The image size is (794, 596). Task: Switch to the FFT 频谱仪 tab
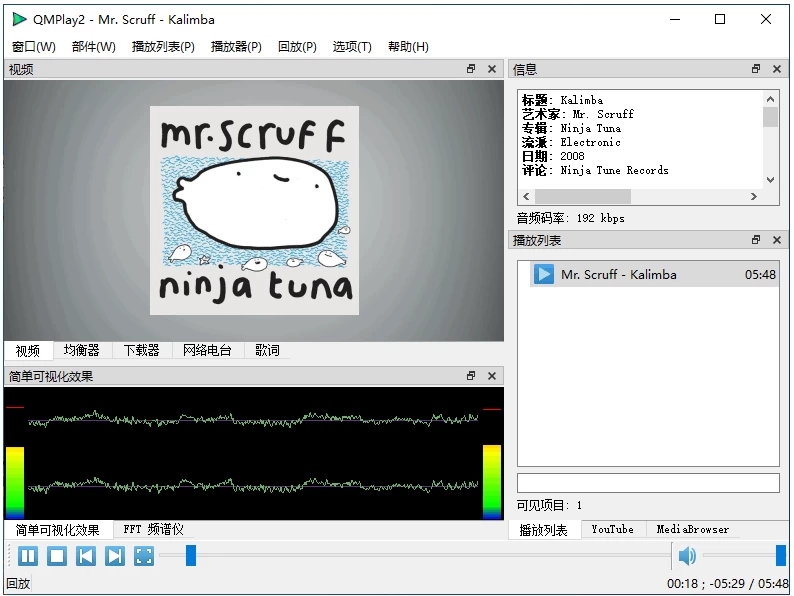click(153, 530)
